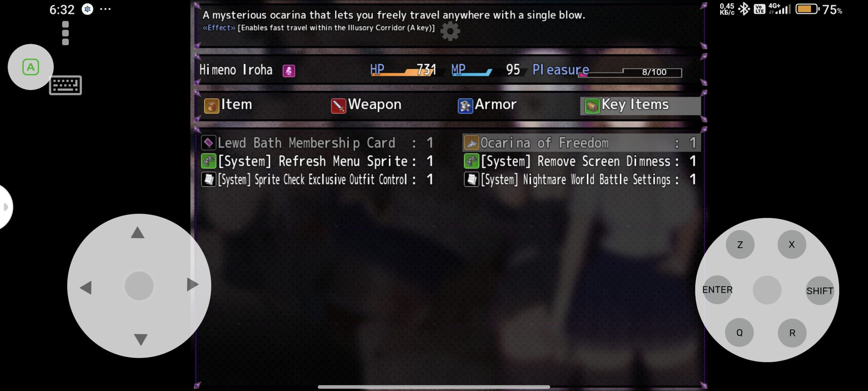Screen dimensions: 868x391
Task: Click the purple status icon beside Himeno Iroha
Action: (x=289, y=71)
